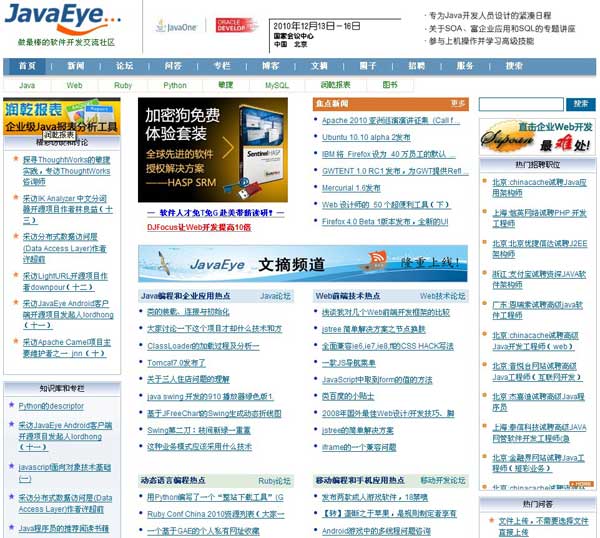The image size is (600, 538).
Task: Open the LightURL project interview link
Action: pyautogui.click(x=65, y=281)
